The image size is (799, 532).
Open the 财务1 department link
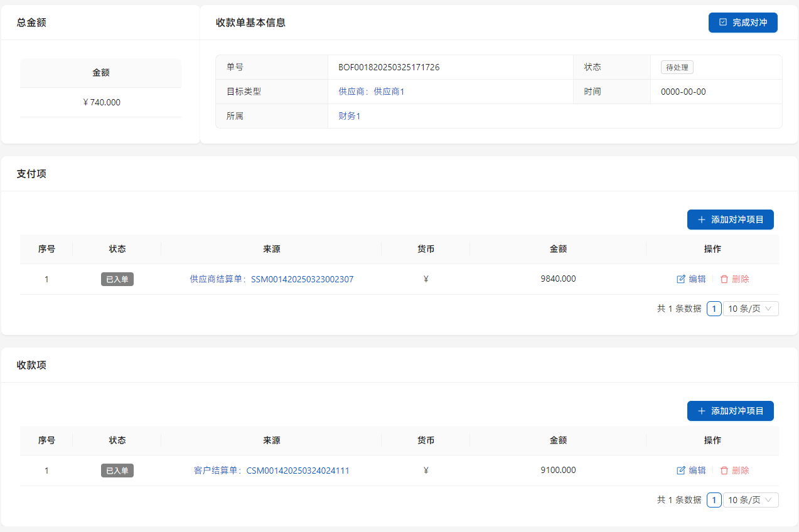point(349,116)
